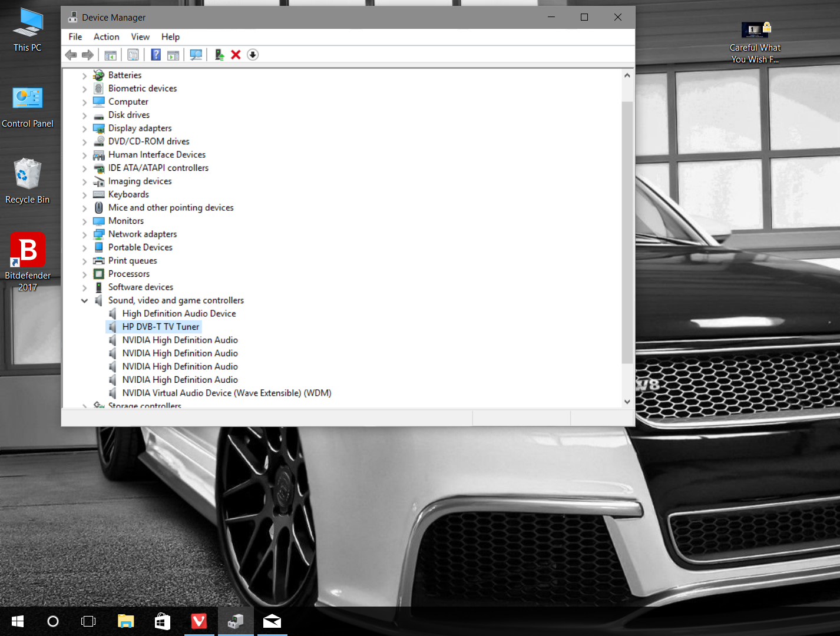840x636 pixels.
Task: Open File Explorer from the taskbar
Action: click(125, 621)
